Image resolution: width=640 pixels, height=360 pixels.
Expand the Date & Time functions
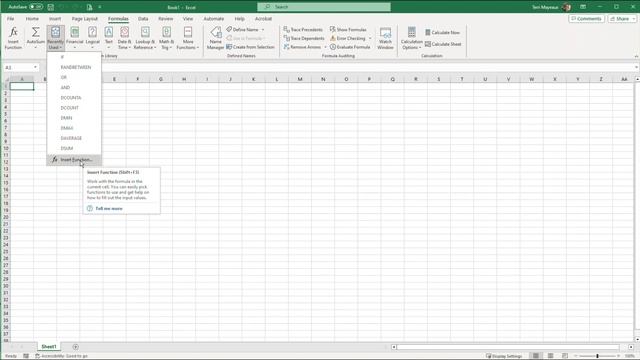(124, 38)
